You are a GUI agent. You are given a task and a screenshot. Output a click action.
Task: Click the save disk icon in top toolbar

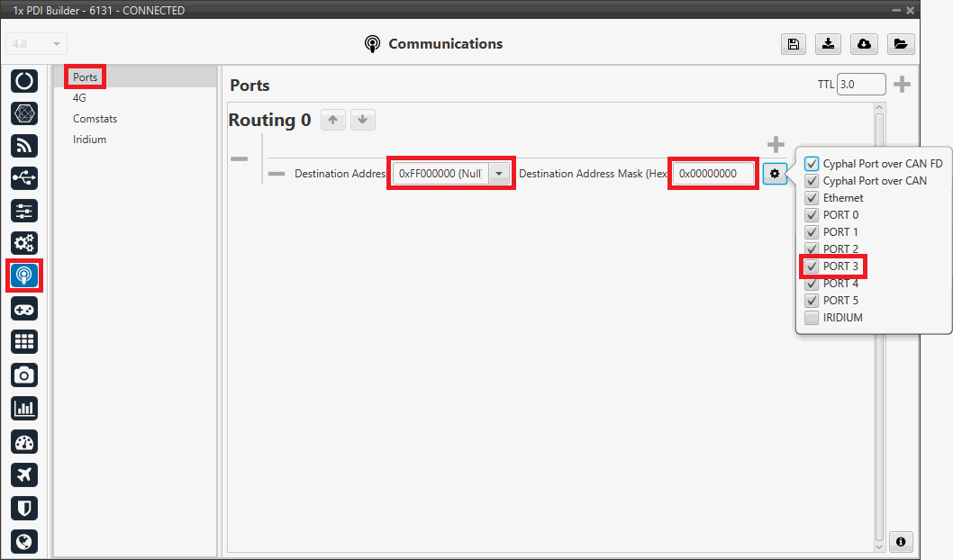click(793, 44)
